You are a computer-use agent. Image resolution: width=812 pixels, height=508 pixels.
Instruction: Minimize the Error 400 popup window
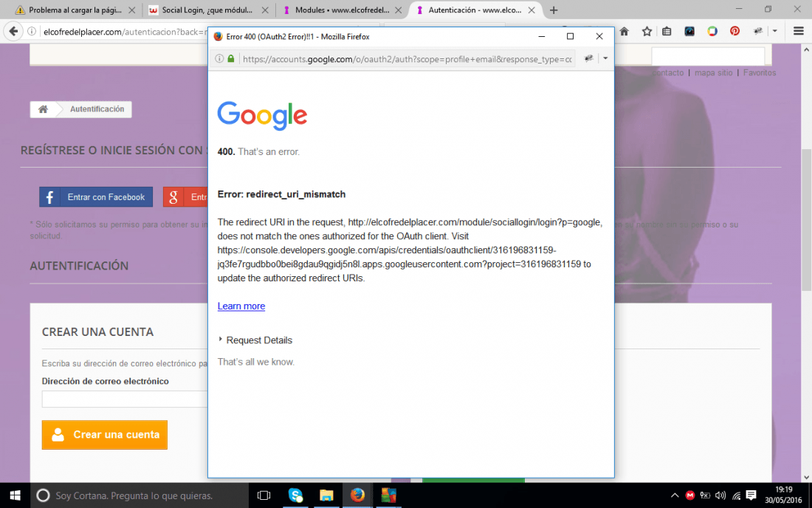(542, 36)
